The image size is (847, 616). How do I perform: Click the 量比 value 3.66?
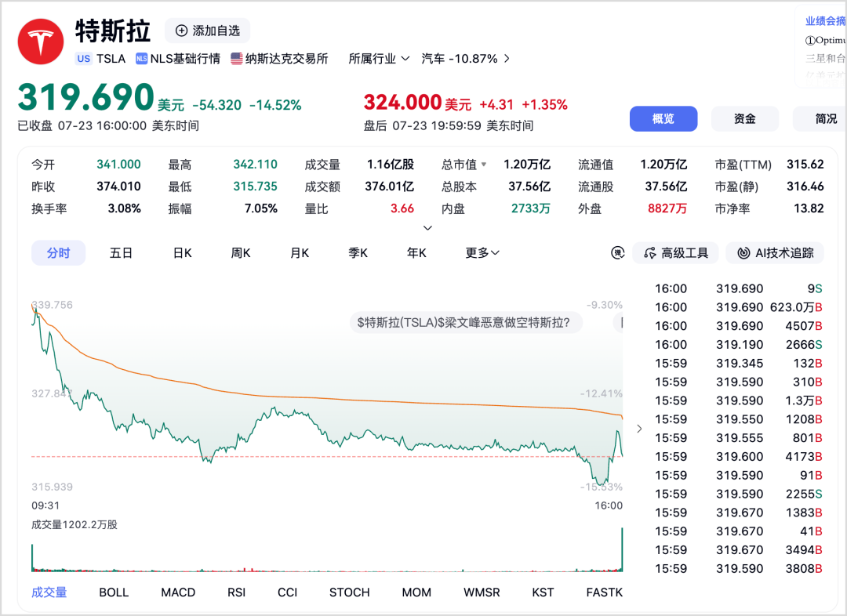click(402, 208)
